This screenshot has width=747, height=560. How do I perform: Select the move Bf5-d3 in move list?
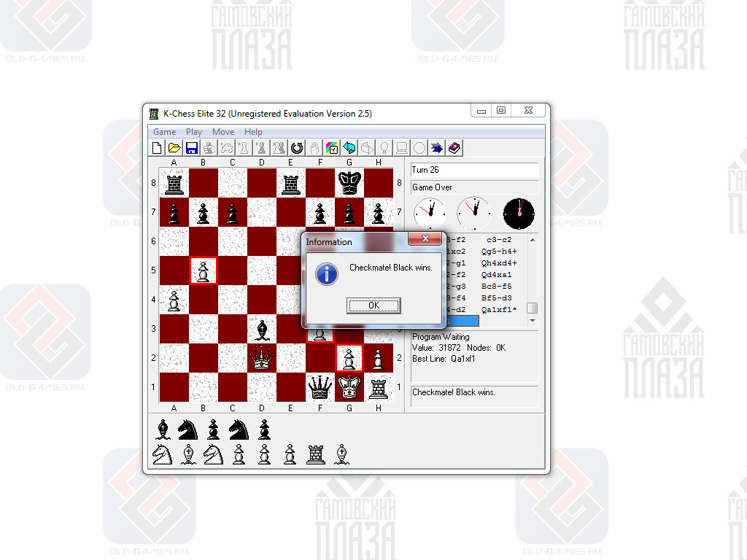(496, 298)
